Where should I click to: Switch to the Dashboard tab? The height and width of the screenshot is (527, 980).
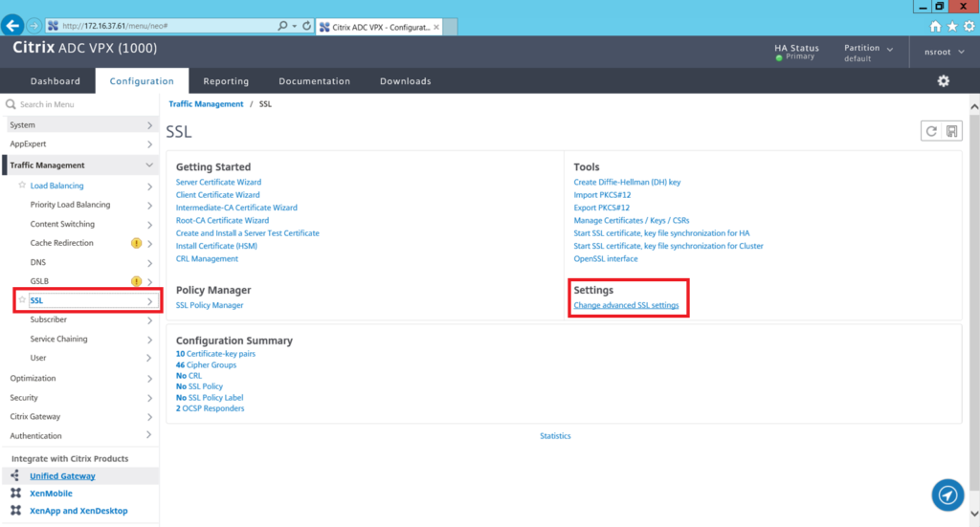55,80
